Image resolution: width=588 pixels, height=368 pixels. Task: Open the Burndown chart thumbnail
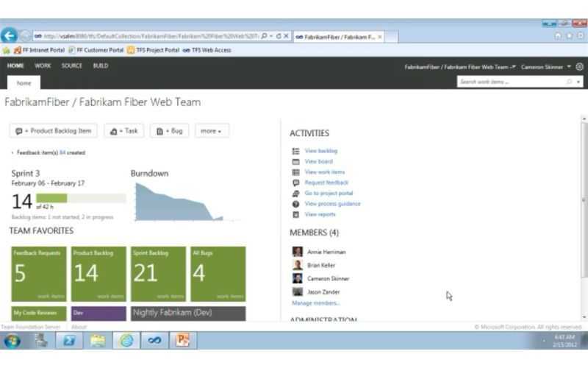[x=185, y=202]
